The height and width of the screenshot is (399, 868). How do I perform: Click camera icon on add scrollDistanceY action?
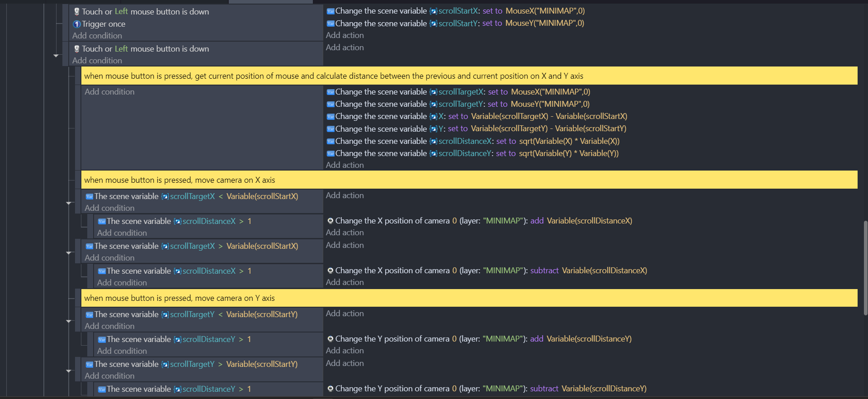[330, 339]
